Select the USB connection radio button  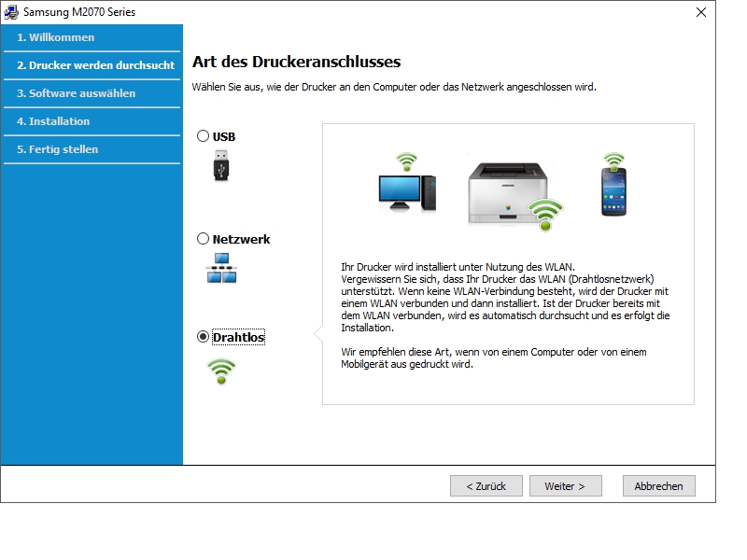[203, 136]
